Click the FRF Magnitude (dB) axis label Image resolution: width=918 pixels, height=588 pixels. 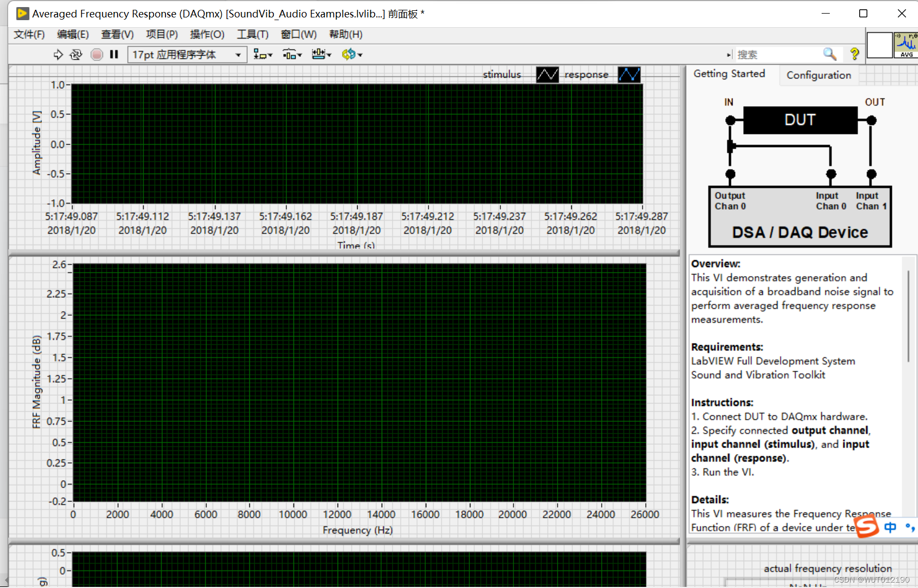36,382
